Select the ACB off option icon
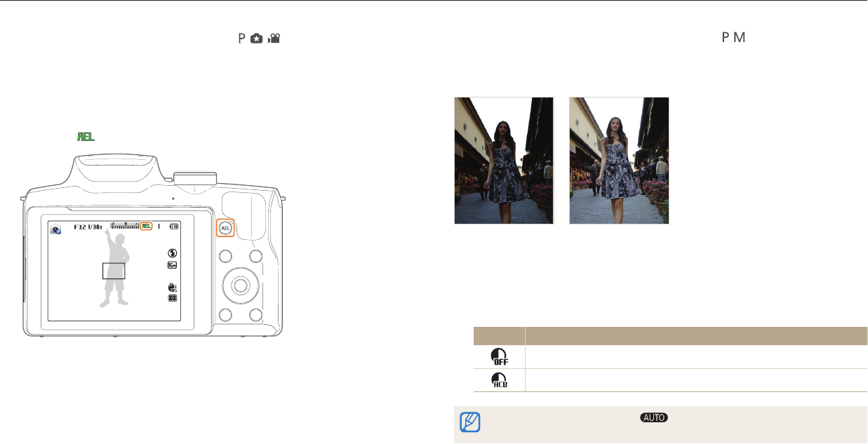 click(500, 356)
